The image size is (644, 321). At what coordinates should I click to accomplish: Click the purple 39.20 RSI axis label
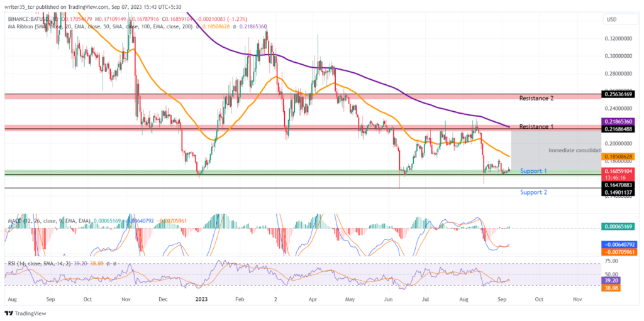pyautogui.click(x=611, y=281)
